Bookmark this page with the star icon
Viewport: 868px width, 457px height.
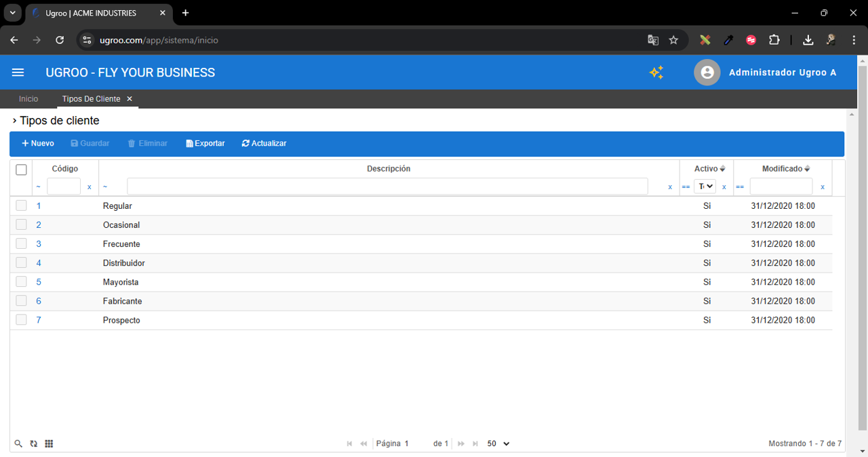[x=673, y=40]
